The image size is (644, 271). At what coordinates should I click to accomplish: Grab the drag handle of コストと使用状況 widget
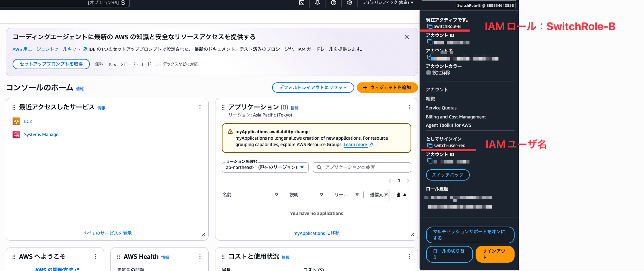(223, 257)
